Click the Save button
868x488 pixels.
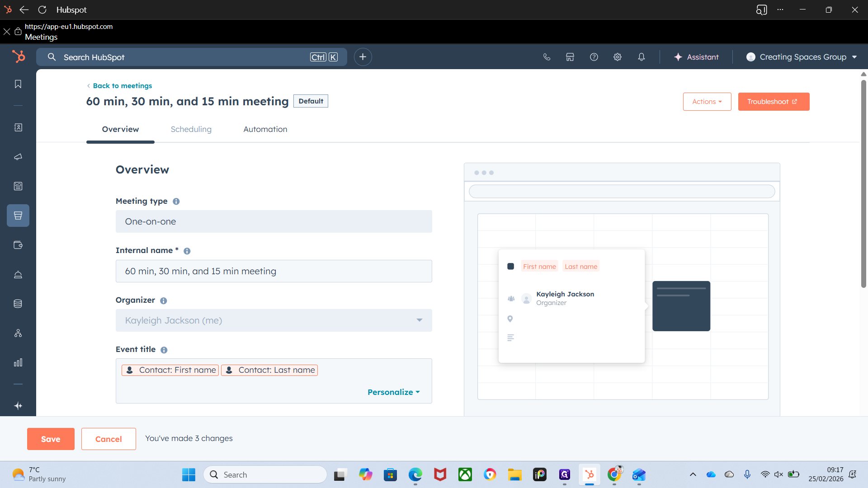[51, 439]
